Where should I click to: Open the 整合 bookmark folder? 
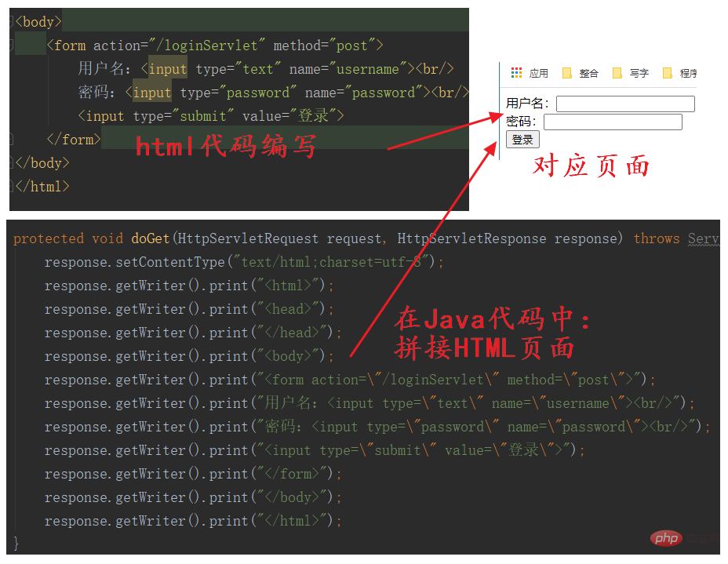pyautogui.click(x=580, y=73)
